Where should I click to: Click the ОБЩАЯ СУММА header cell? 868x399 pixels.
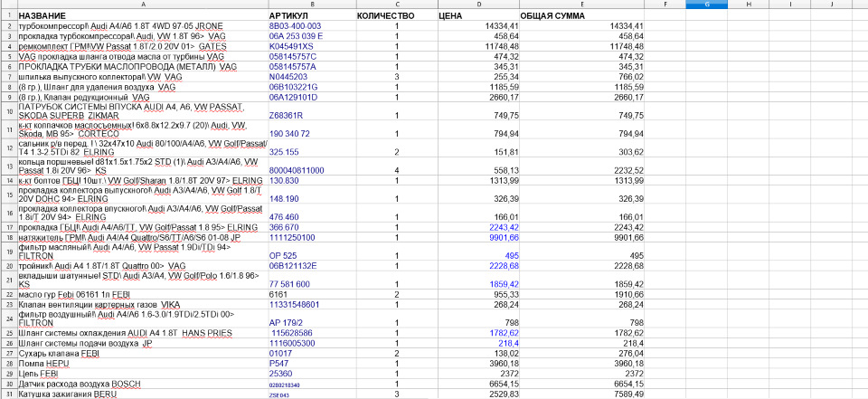[581, 15]
